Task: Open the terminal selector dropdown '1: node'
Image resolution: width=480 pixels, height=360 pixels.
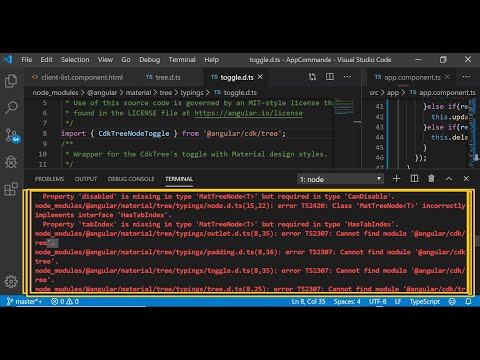Action: (340, 179)
